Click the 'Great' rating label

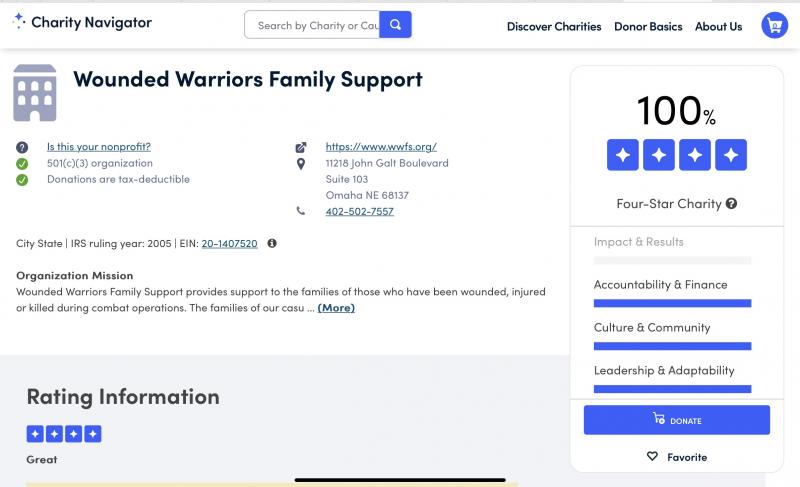42,459
